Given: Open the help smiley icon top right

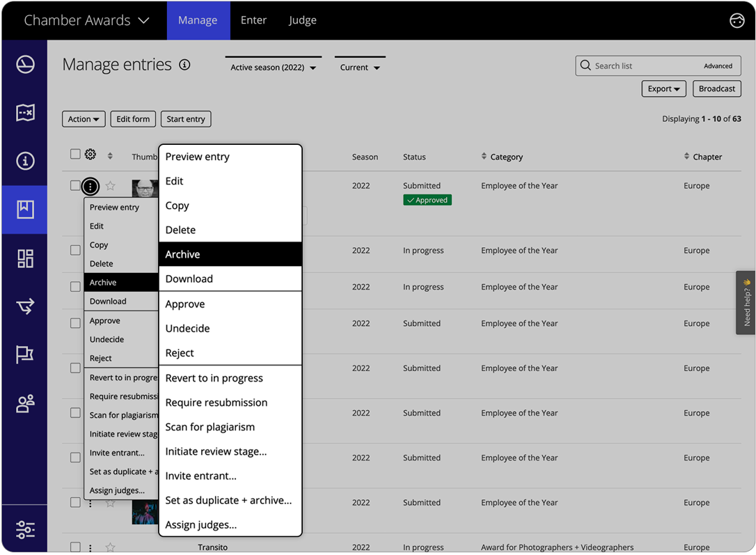Looking at the screenshot, I should pos(737,20).
